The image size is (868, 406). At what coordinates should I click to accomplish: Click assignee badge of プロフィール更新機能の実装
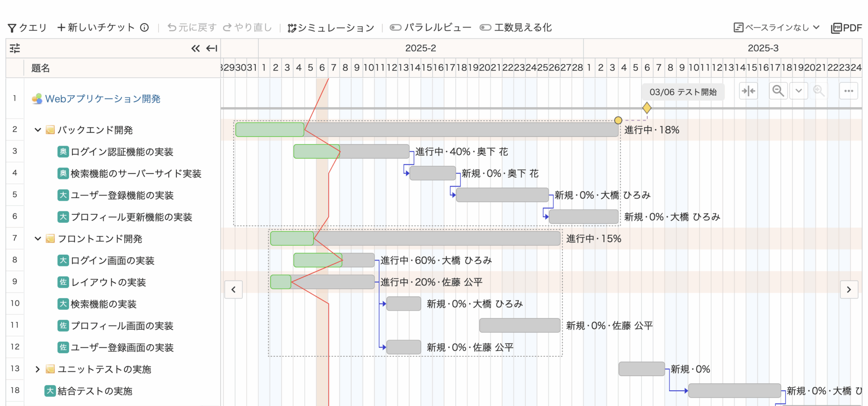click(x=63, y=217)
